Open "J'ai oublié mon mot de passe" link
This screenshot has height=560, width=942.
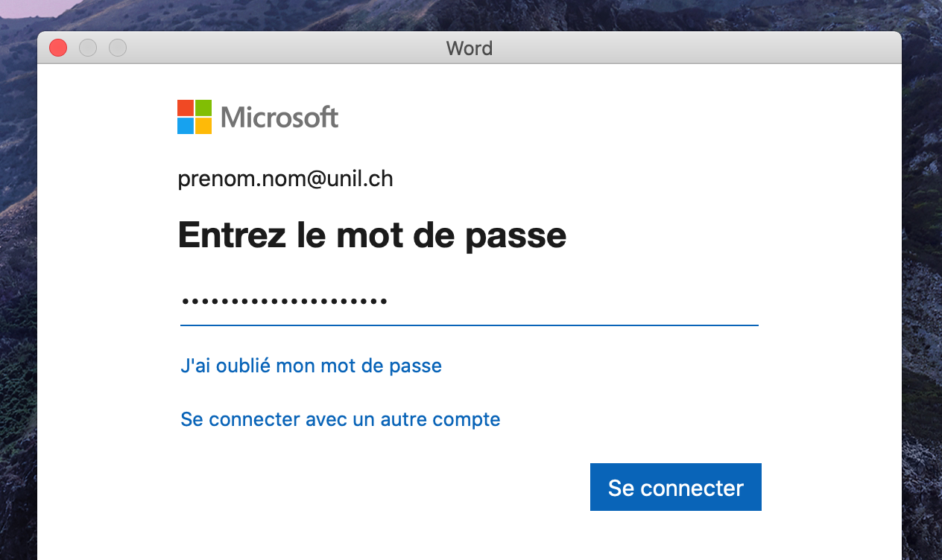pyautogui.click(x=311, y=366)
